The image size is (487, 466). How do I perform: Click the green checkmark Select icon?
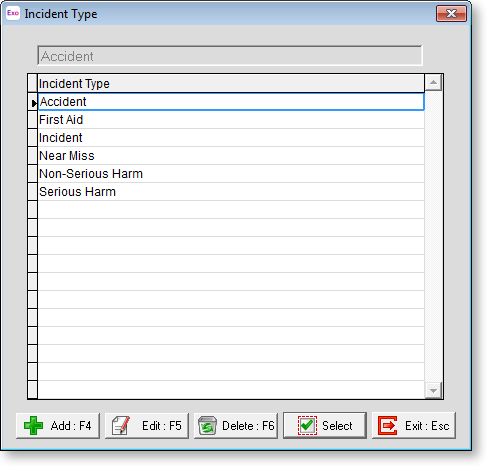307,425
